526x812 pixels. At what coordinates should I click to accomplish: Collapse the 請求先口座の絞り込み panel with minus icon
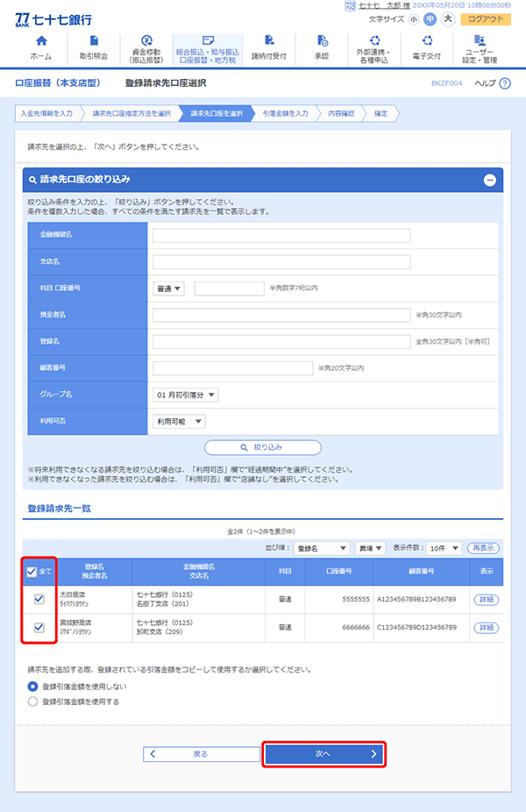[x=490, y=180]
